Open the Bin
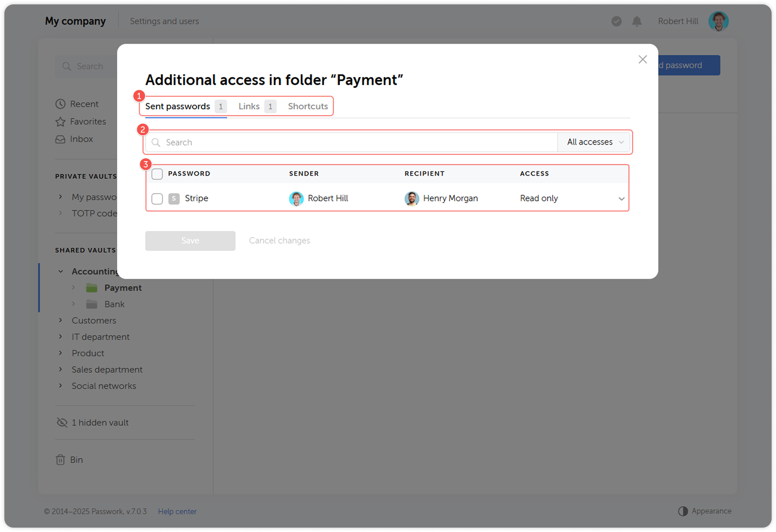Screen dimensions: 776x532 pos(76,459)
